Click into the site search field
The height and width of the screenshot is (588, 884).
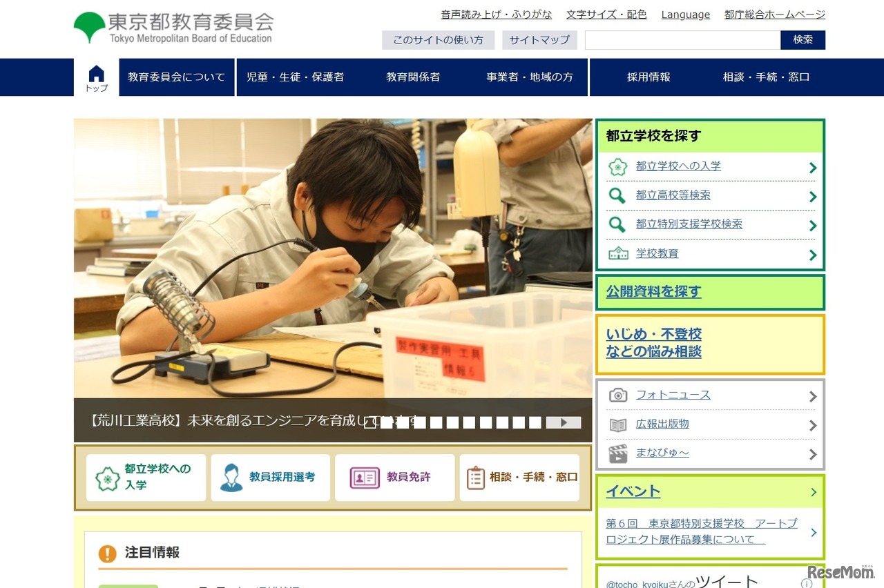point(683,40)
